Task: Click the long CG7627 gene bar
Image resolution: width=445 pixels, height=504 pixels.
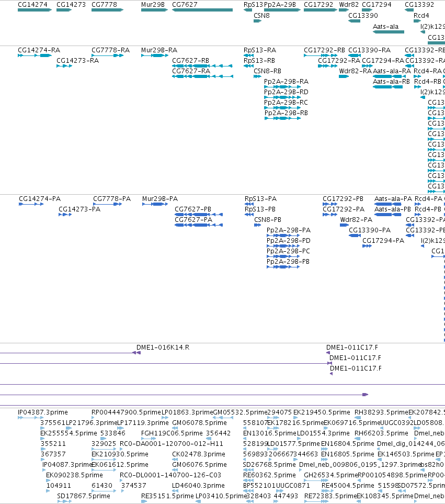Action: pyautogui.click(x=202, y=10)
